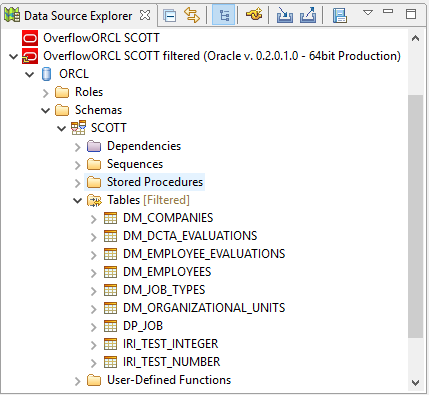Click the Sequences folder icon
Viewport: 429px width, 395px height.
click(x=94, y=164)
